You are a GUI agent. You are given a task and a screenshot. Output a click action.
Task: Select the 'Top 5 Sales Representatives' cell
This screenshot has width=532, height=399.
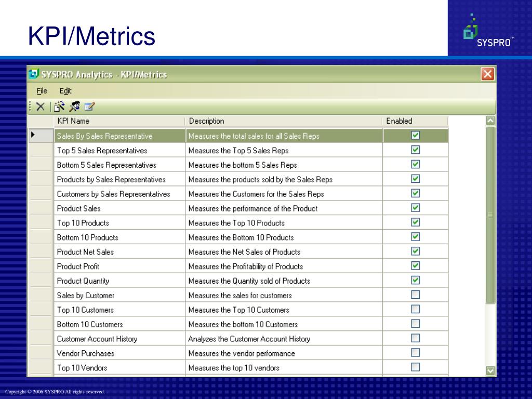click(x=120, y=150)
